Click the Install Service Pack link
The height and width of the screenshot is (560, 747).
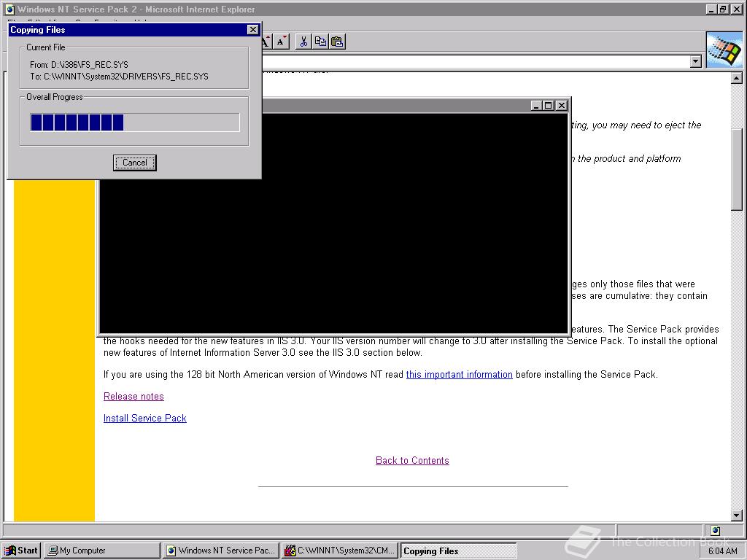tap(145, 418)
